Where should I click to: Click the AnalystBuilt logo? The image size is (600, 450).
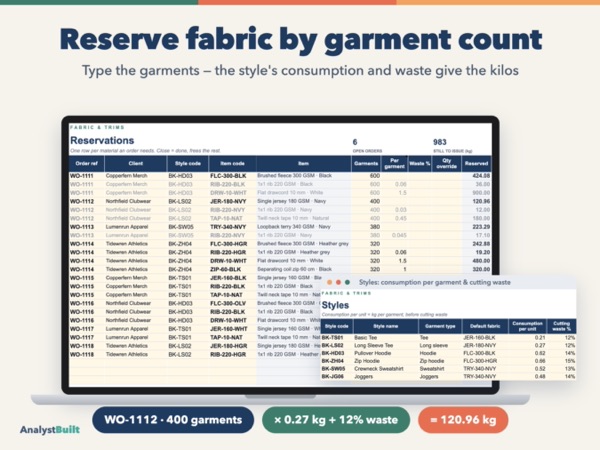coord(50,430)
